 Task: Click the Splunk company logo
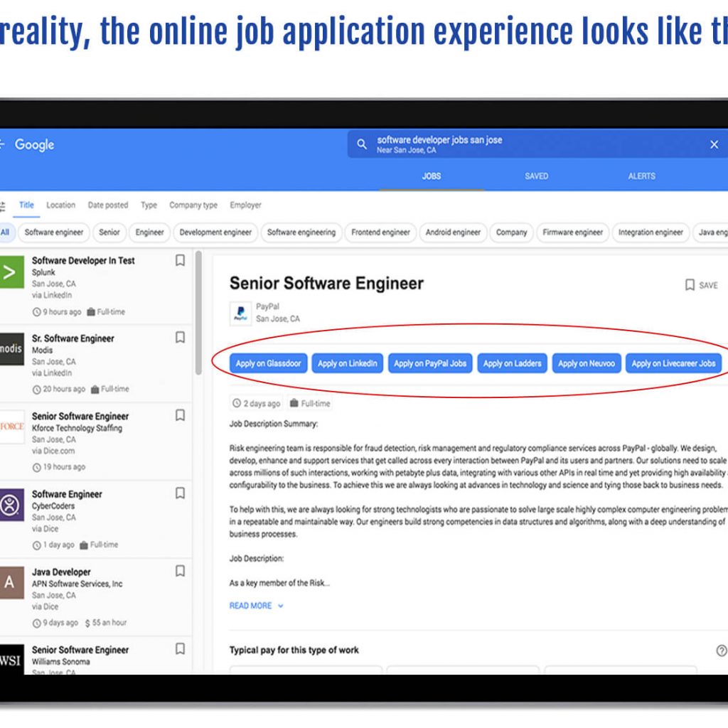[x=11, y=272]
